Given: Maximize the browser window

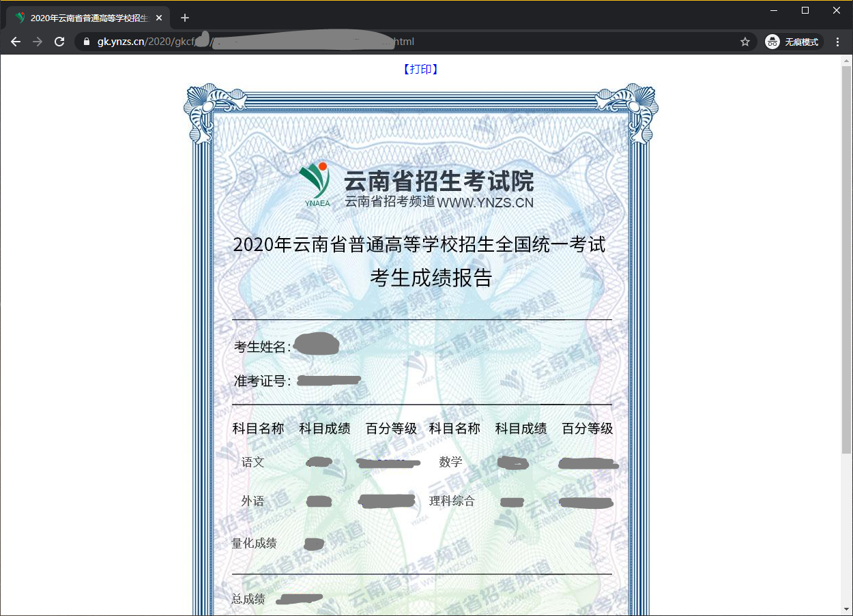Looking at the screenshot, I should [805, 10].
